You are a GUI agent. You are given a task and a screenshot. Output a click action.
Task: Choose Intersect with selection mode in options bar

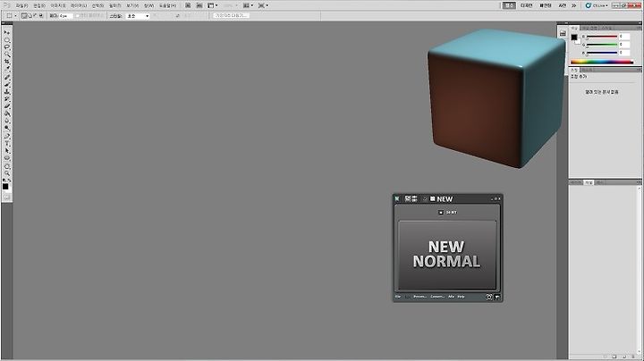click(x=41, y=15)
